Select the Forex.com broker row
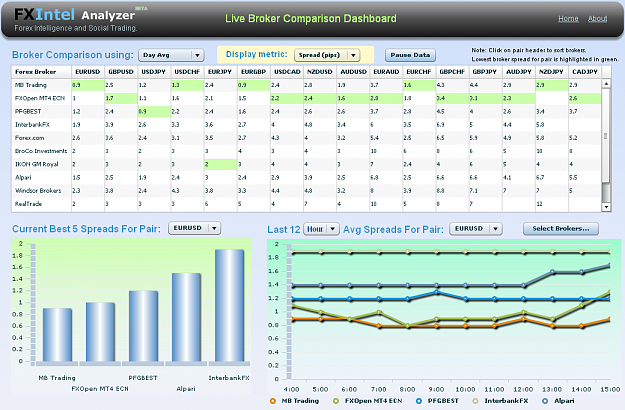 306,137
